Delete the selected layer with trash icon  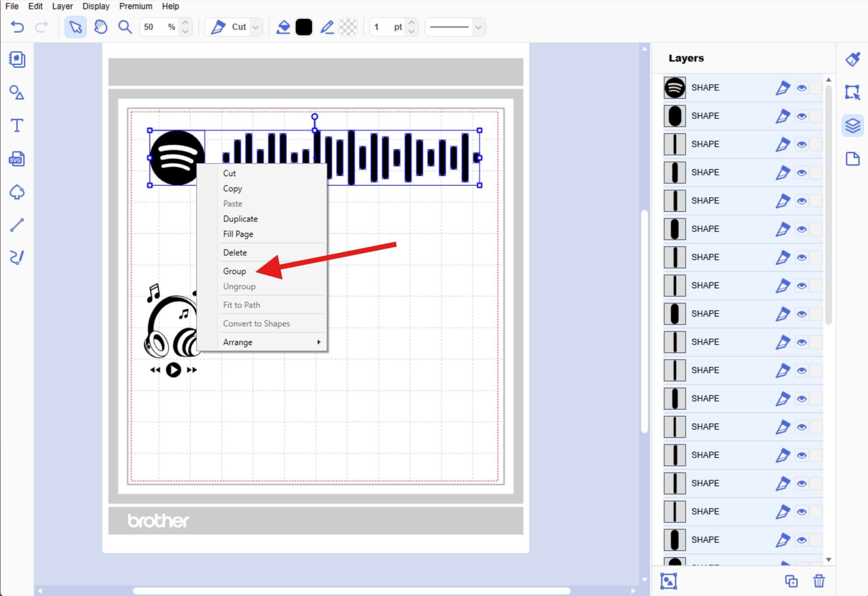819,581
